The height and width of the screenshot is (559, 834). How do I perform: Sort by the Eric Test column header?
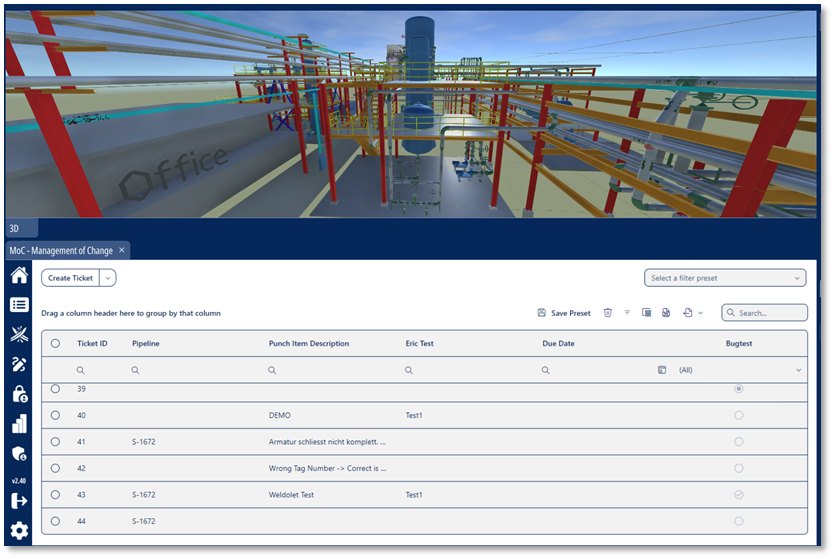pyautogui.click(x=419, y=344)
